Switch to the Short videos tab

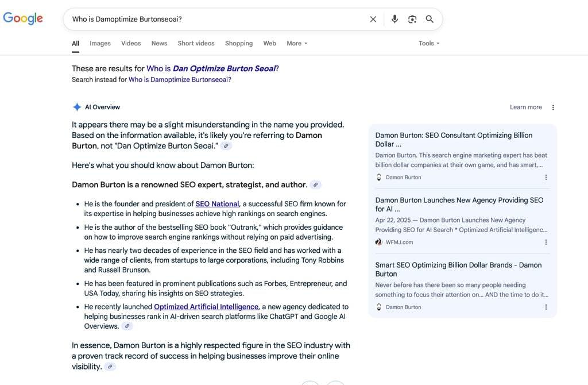[x=196, y=44]
